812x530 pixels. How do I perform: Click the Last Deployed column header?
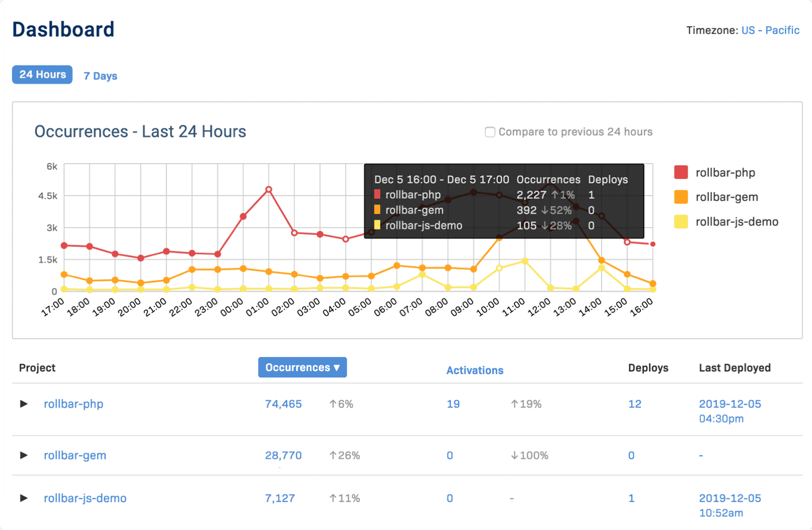[735, 368]
